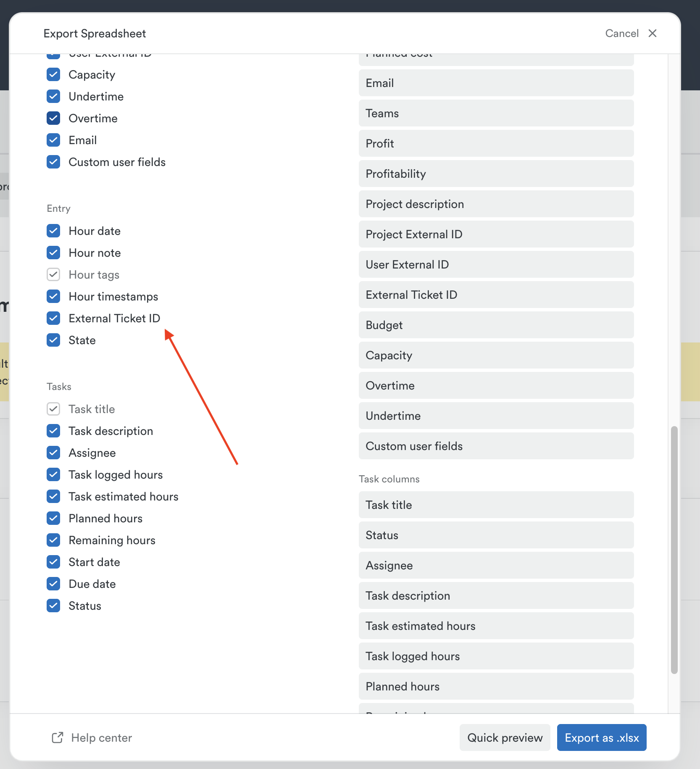
Task: Click the Export as .xlsx button
Action: (x=601, y=737)
